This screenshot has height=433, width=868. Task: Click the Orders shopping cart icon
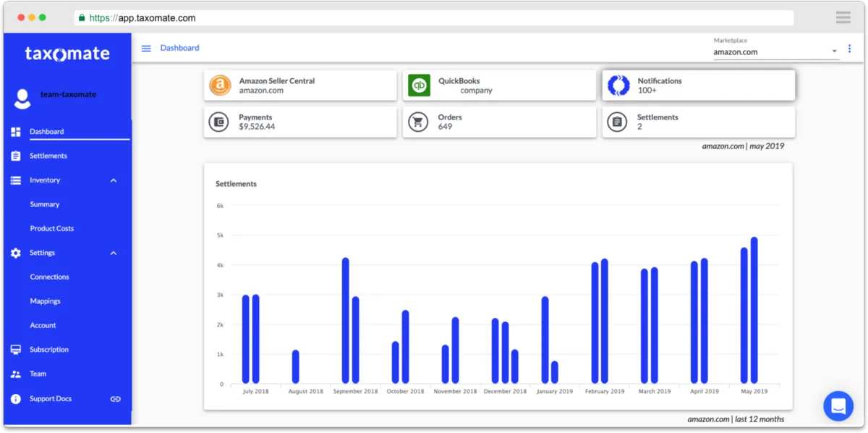coord(418,122)
